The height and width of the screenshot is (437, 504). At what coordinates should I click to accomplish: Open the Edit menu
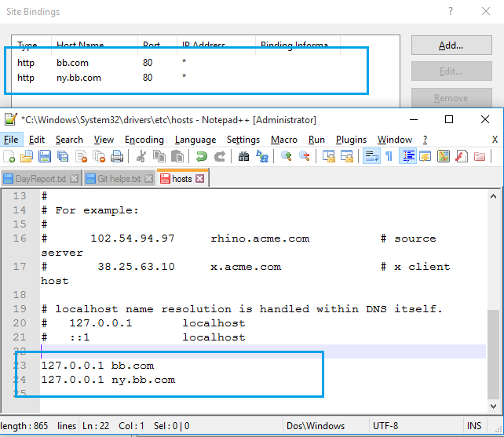[x=37, y=140]
